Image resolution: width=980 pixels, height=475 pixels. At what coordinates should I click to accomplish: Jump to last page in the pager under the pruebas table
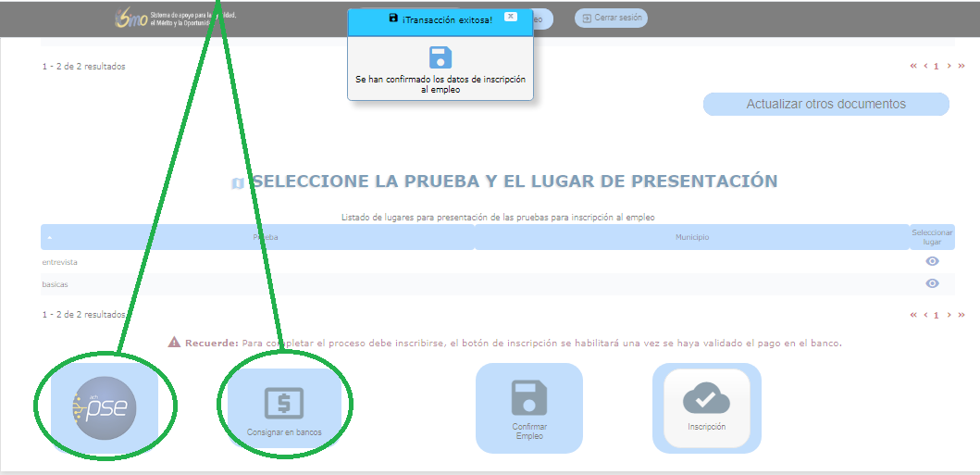tap(961, 315)
